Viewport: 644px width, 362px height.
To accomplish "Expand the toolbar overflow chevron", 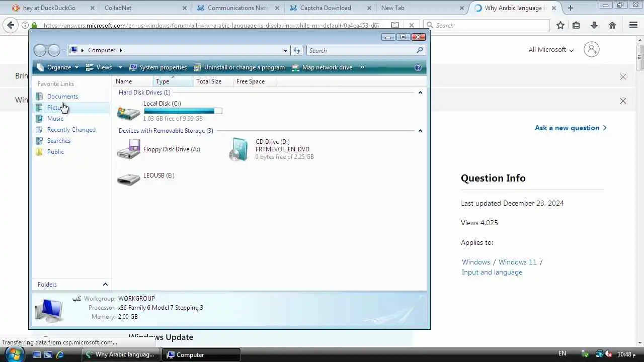I will [x=362, y=67].
